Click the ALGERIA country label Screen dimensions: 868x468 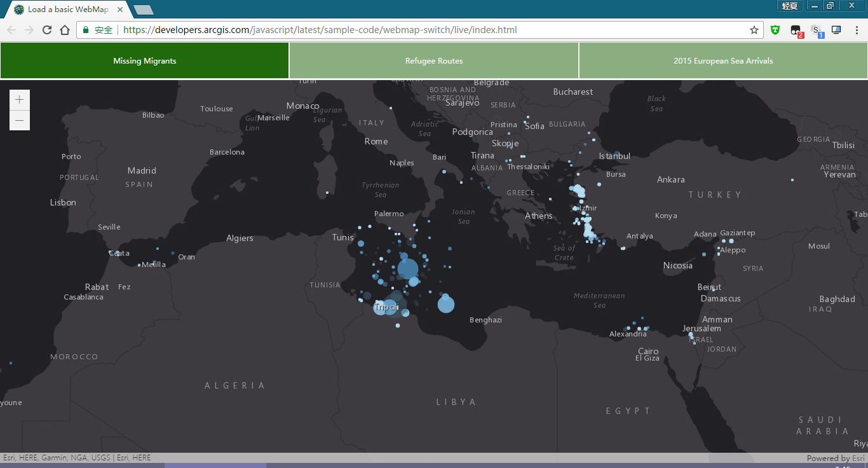point(235,385)
